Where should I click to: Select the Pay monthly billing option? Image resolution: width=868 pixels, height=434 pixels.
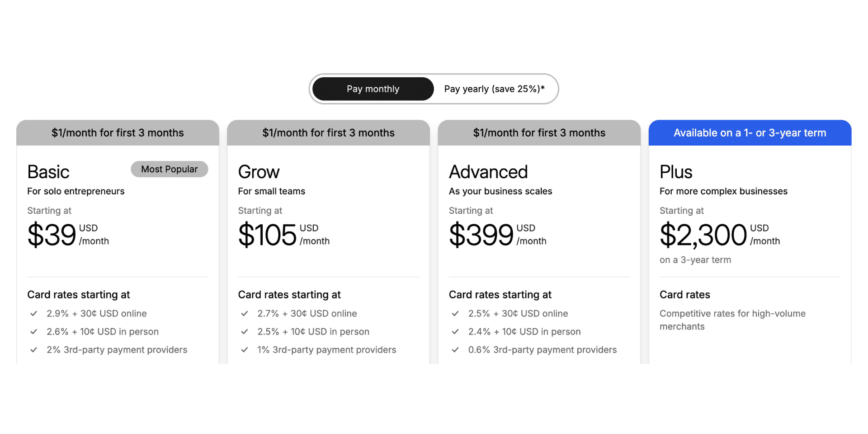click(373, 89)
